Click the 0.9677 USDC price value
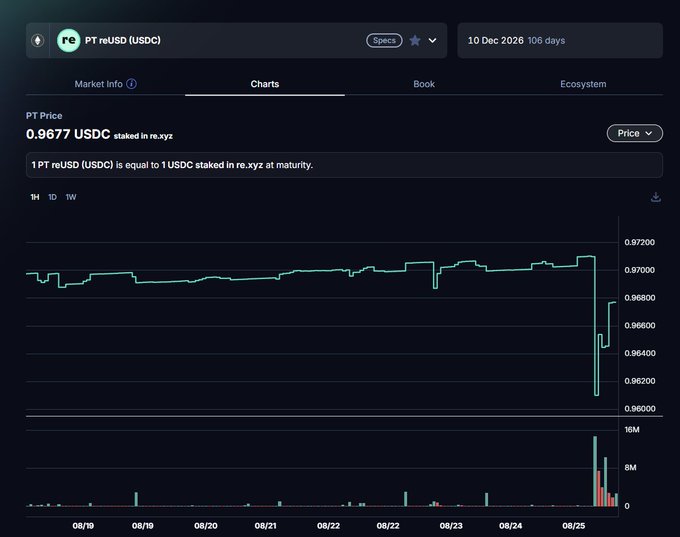The height and width of the screenshot is (537, 680). click(x=68, y=134)
